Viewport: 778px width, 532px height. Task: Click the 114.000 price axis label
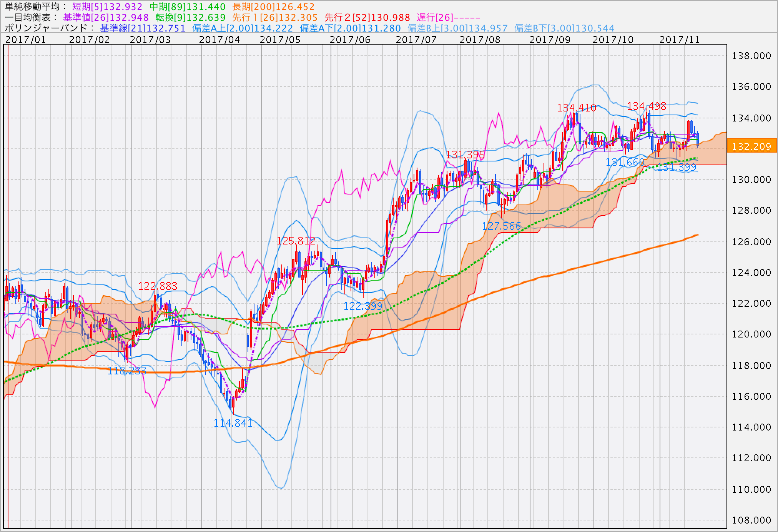pos(751,427)
